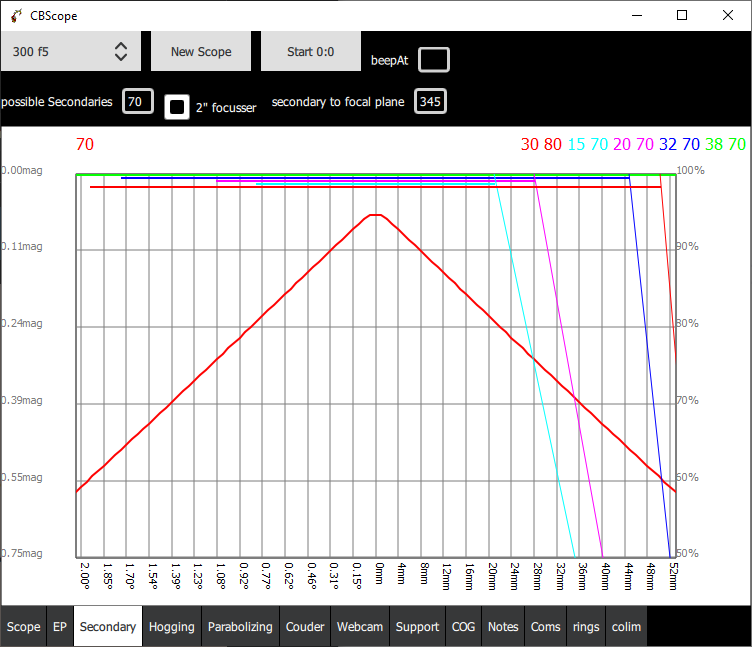The height and width of the screenshot is (647, 752).
Task: Focus the beepAt input box
Action: [x=434, y=60]
